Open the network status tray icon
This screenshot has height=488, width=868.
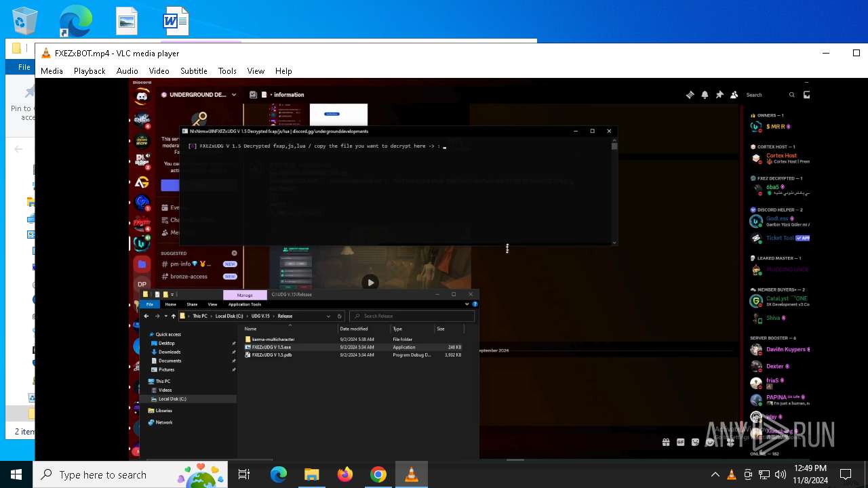pos(764,475)
